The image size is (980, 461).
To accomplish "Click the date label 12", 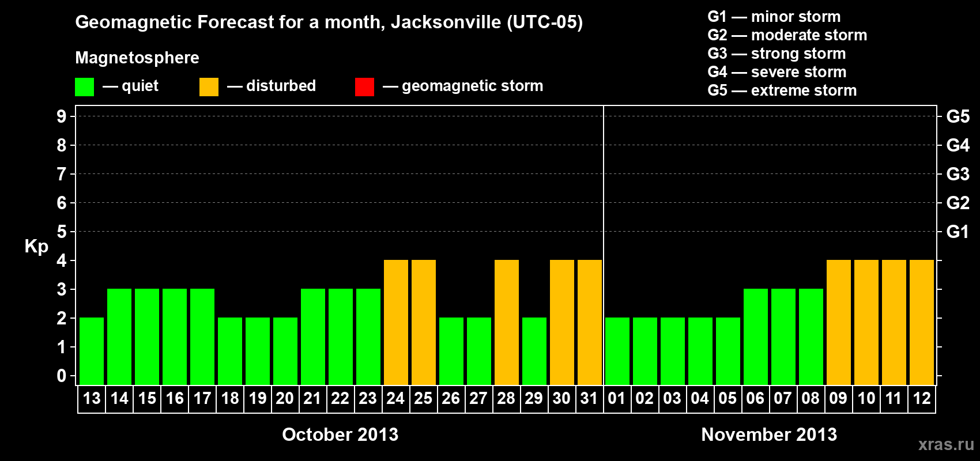I will (922, 398).
